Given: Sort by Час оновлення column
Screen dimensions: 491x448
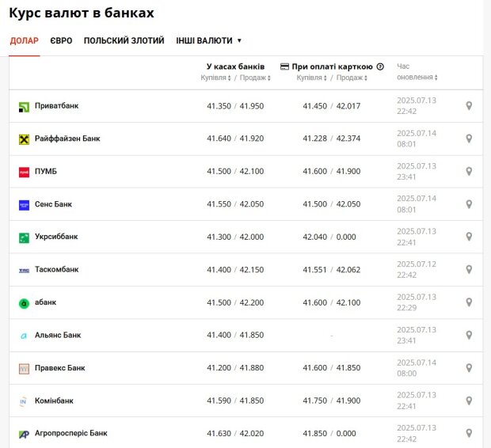Looking at the screenshot, I should 417,72.
